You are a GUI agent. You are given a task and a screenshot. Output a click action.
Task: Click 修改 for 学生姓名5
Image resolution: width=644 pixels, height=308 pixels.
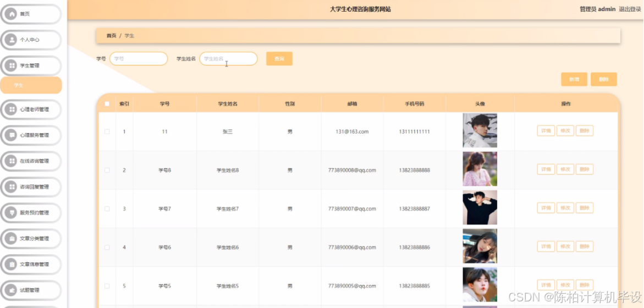click(565, 285)
